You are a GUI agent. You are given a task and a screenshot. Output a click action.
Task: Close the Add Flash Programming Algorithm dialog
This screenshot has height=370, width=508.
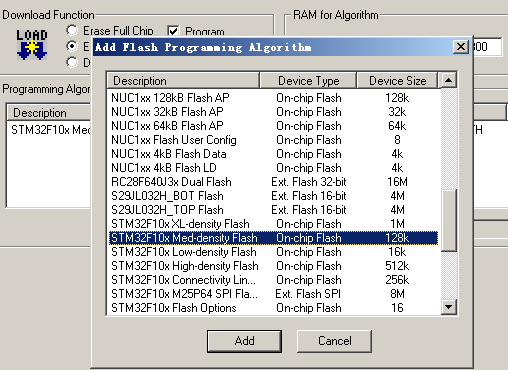461,47
